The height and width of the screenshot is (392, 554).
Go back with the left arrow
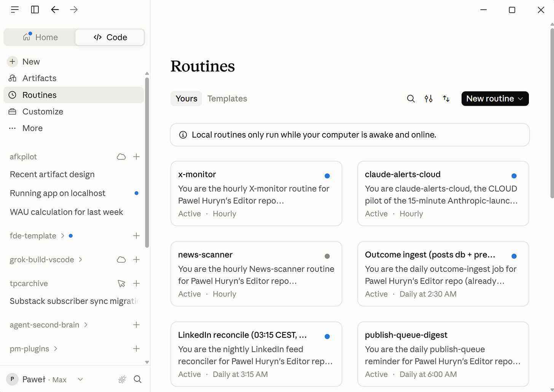coord(55,10)
